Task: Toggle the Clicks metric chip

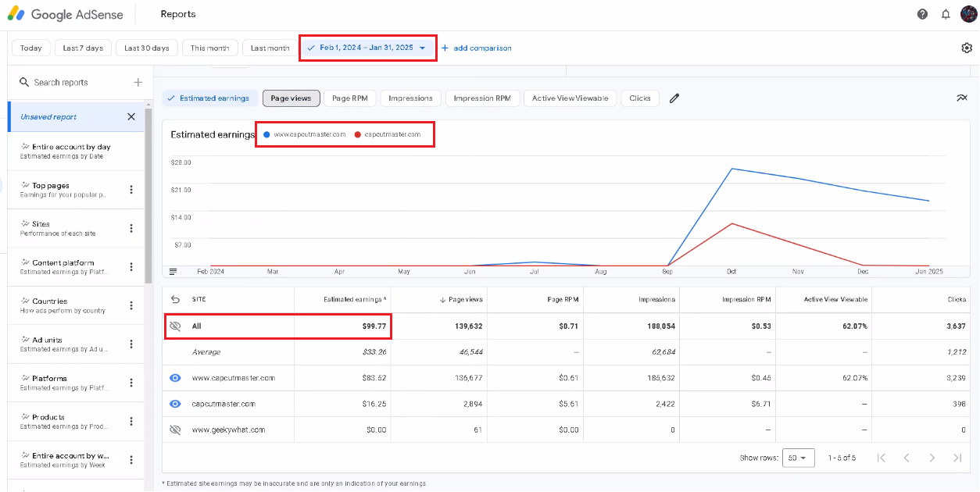Action: pyautogui.click(x=640, y=98)
